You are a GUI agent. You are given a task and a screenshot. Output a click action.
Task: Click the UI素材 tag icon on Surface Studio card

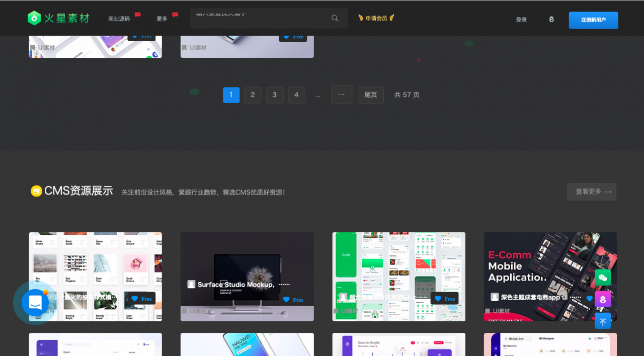tap(184, 311)
